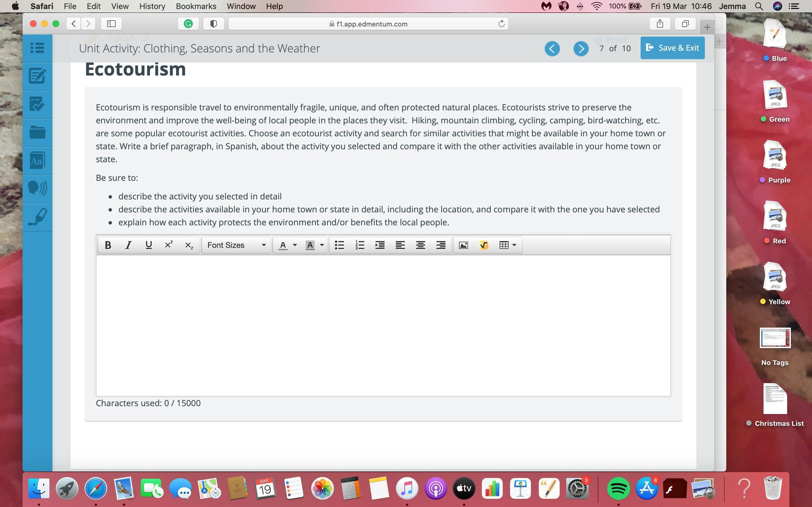Image resolution: width=812 pixels, height=507 pixels.
Task: Toggle Underline formatting in editor toolbar
Action: 149,245
